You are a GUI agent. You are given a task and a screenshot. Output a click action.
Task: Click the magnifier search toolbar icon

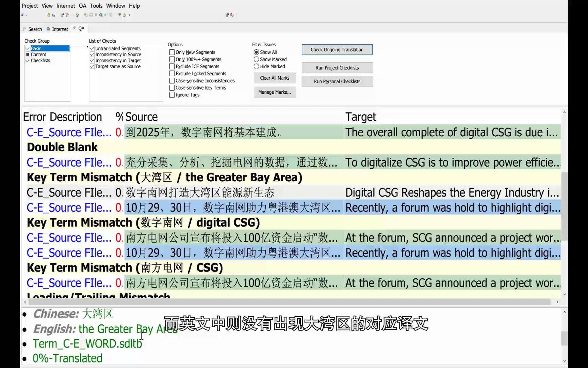coord(101,15)
